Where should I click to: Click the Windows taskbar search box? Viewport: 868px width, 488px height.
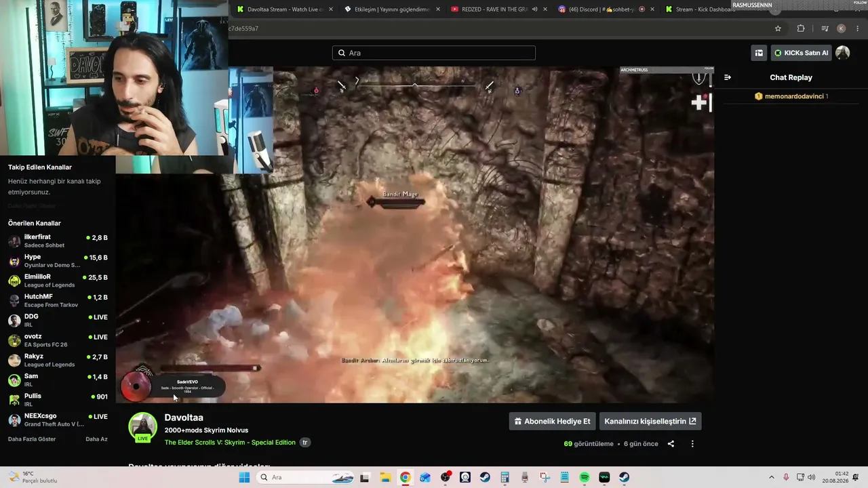(307, 477)
